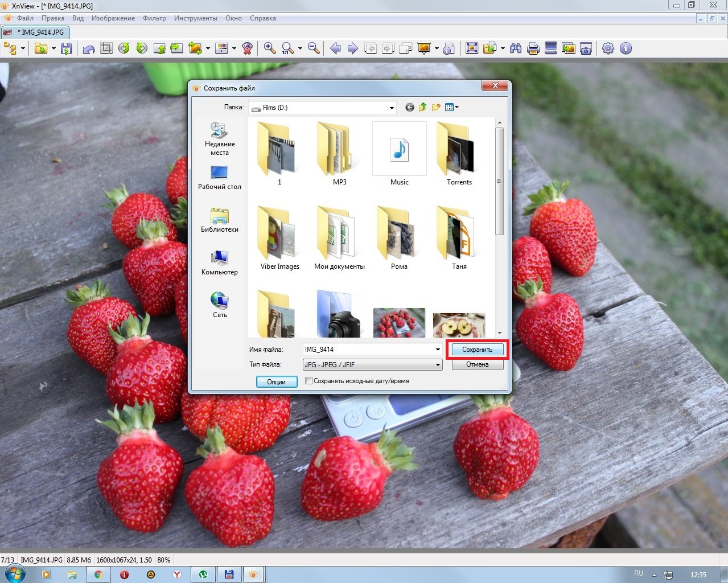Open the view menu icon in dialog
Screen dimensions: 728x583
point(451,108)
